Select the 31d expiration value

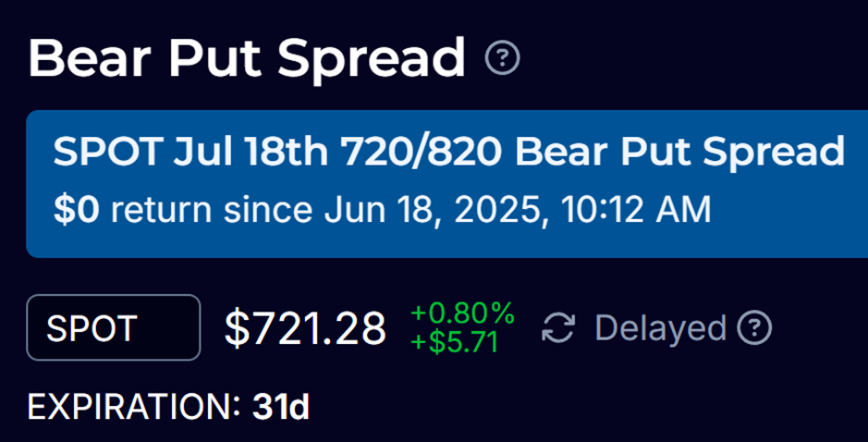tap(280, 407)
